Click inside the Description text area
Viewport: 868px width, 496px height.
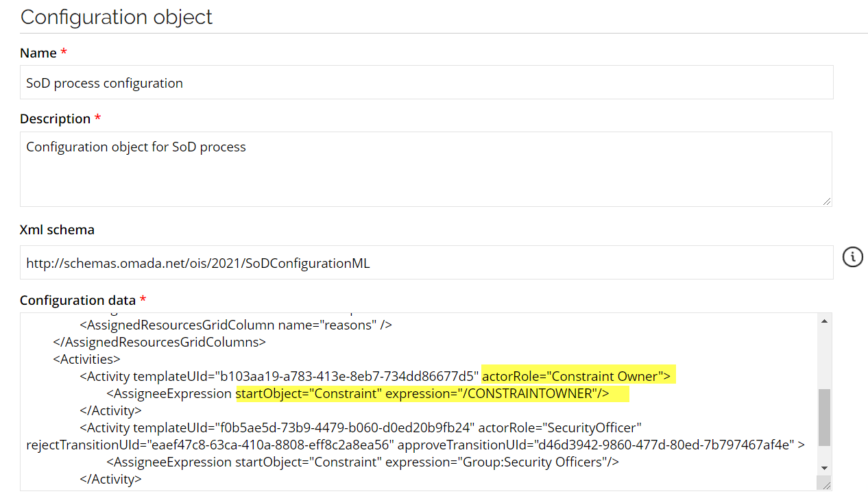coord(426,169)
